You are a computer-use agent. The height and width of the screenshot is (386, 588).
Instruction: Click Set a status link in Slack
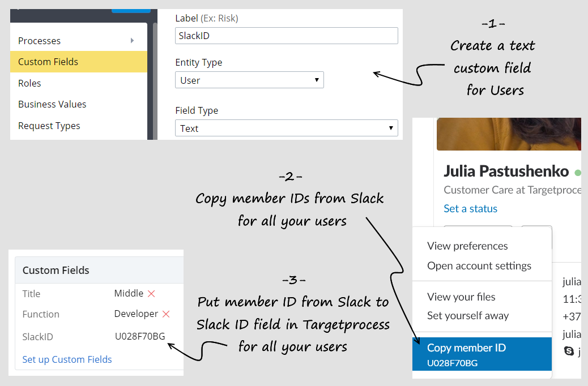click(470, 208)
